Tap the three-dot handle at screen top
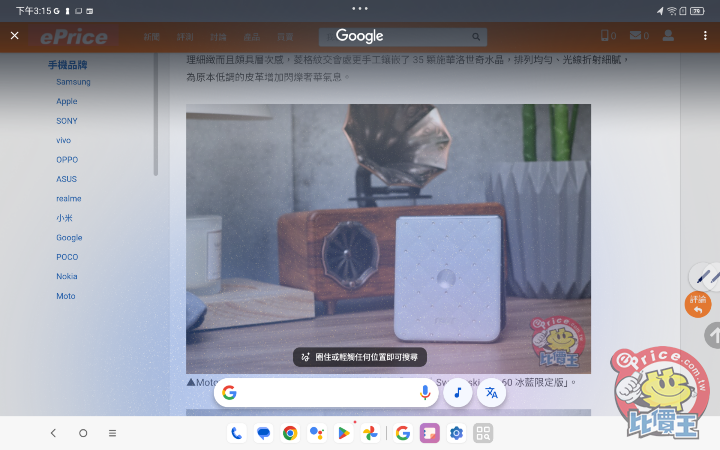Viewport: 720px width, 450px height. click(360, 8)
